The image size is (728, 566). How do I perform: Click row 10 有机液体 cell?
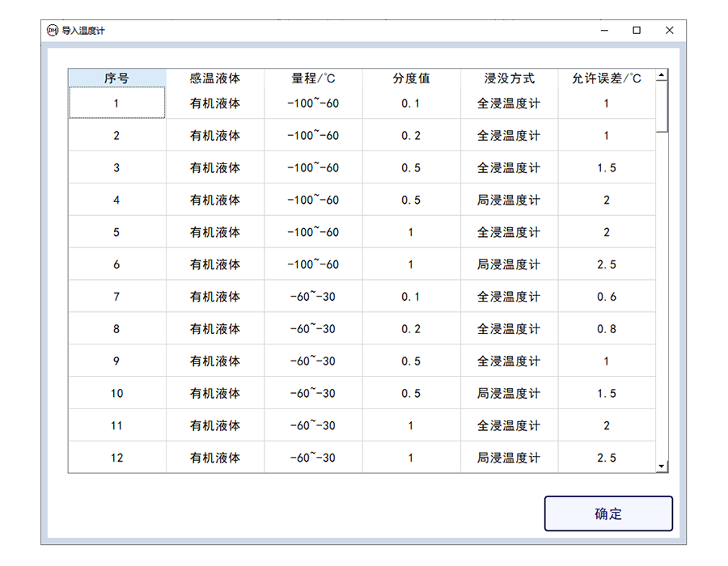(x=215, y=394)
